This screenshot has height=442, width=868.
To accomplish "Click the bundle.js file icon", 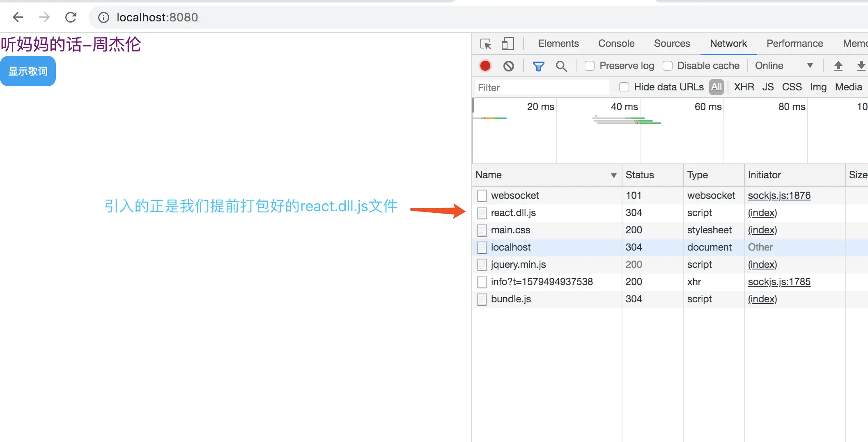I will click(482, 299).
